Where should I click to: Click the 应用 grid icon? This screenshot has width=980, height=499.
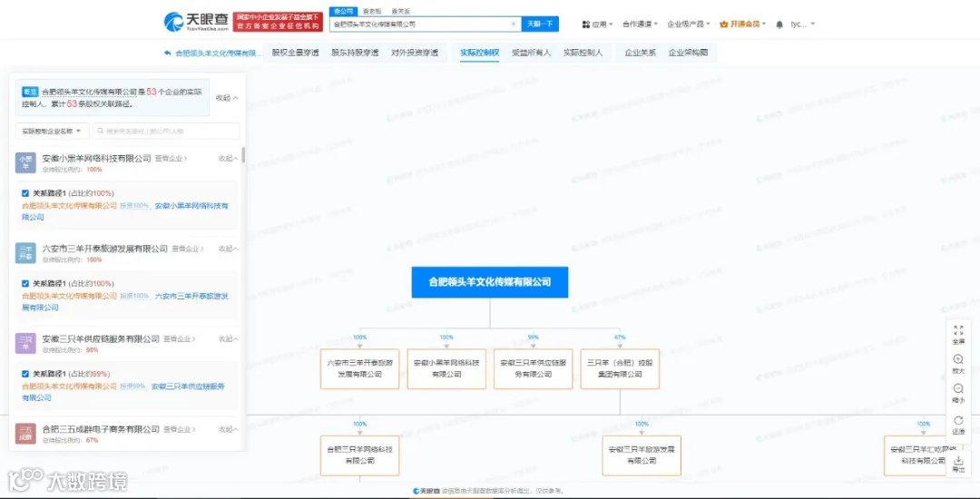tap(585, 24)
